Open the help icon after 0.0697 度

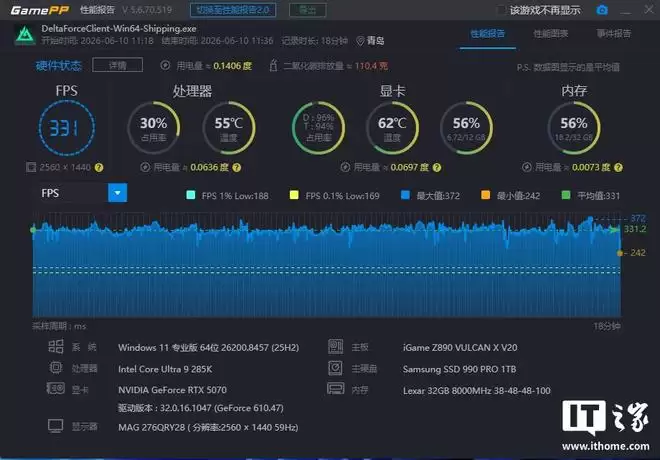coord(437,167)
